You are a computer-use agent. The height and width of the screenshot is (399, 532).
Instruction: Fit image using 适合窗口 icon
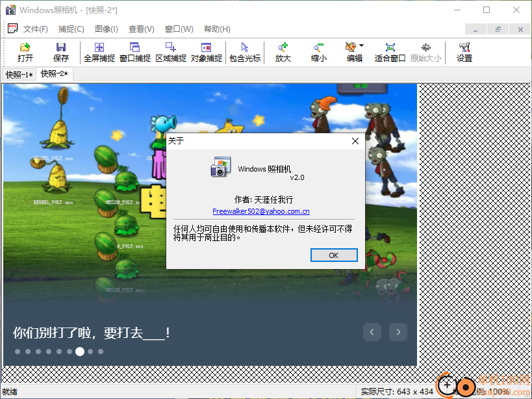click(x=390, y=52)
